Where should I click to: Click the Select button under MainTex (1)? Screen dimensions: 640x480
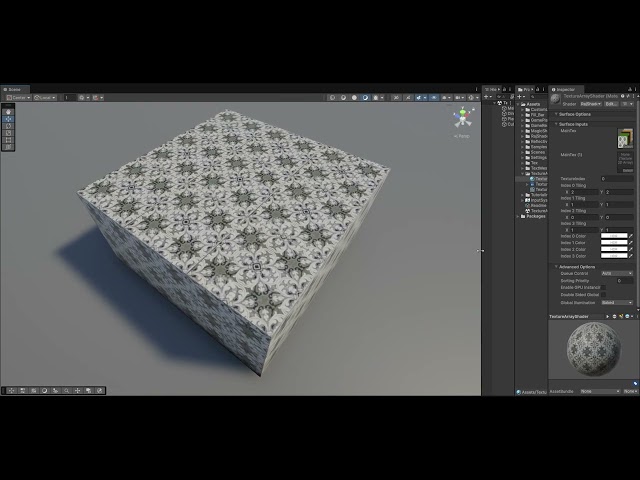pos(627,170)
